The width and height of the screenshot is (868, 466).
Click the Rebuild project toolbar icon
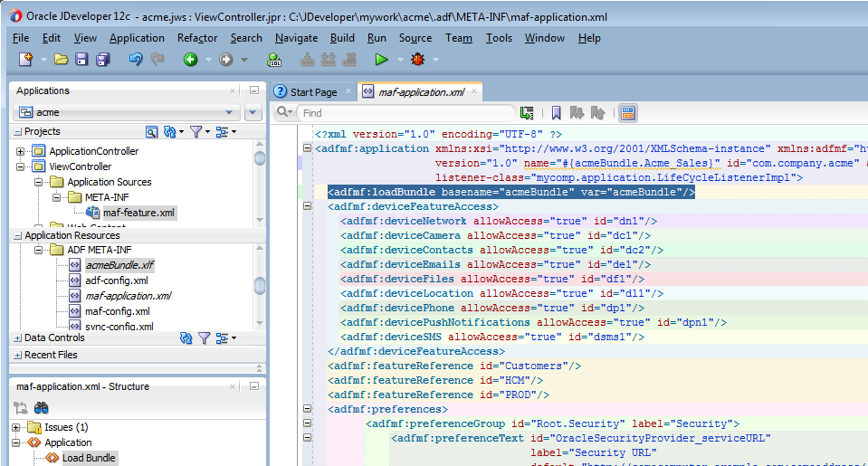(x=329, y=59)
